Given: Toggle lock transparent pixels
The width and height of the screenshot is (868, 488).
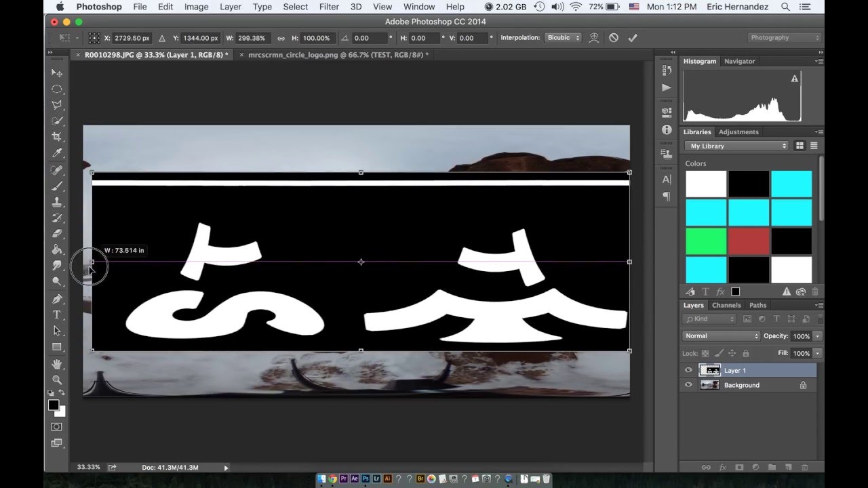Looking at the screenshot, I should point(705,353).
